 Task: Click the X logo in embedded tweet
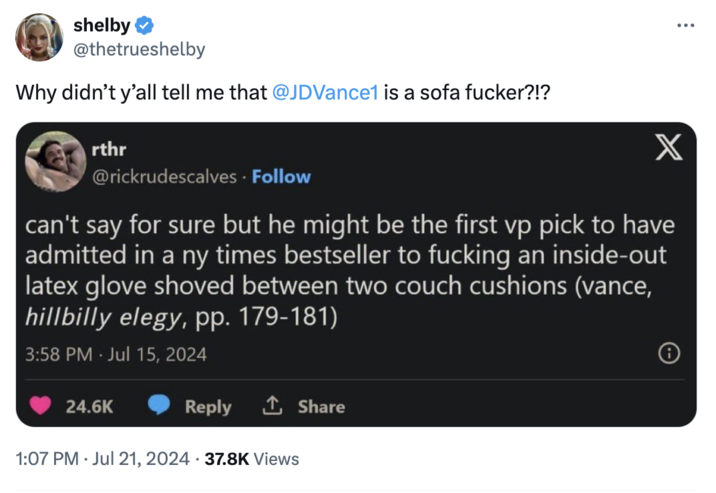pos(666,149)
